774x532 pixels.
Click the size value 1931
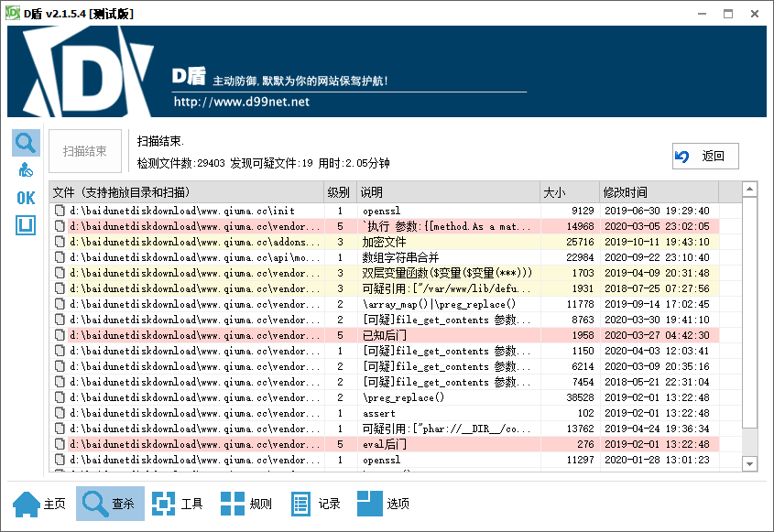(583, 288)
